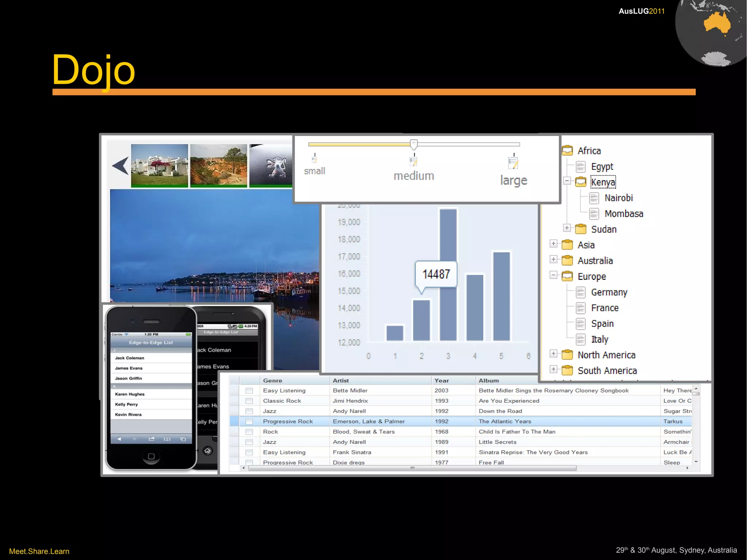Check the Classic Rock Jimi Hendrix row checkbox
This screenshot has width=747, height=560.
tap(249, 401)
